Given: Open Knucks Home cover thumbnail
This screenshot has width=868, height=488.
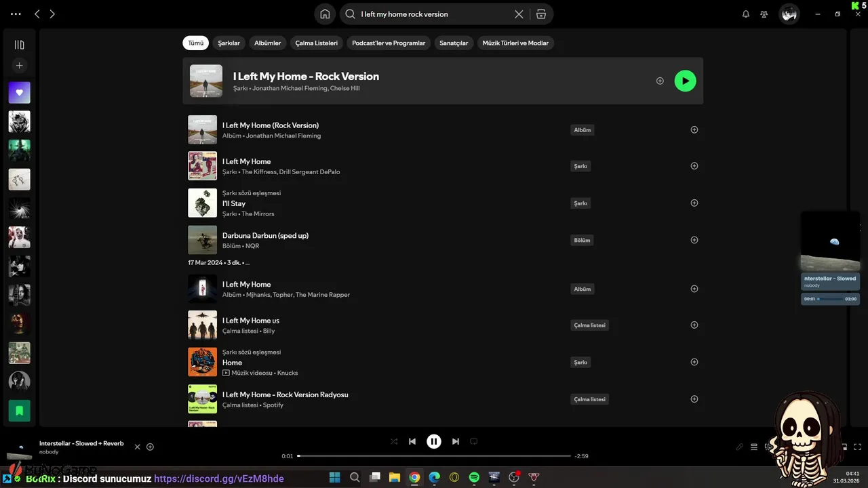Looking at the screenshot, I should click(202, 362).
